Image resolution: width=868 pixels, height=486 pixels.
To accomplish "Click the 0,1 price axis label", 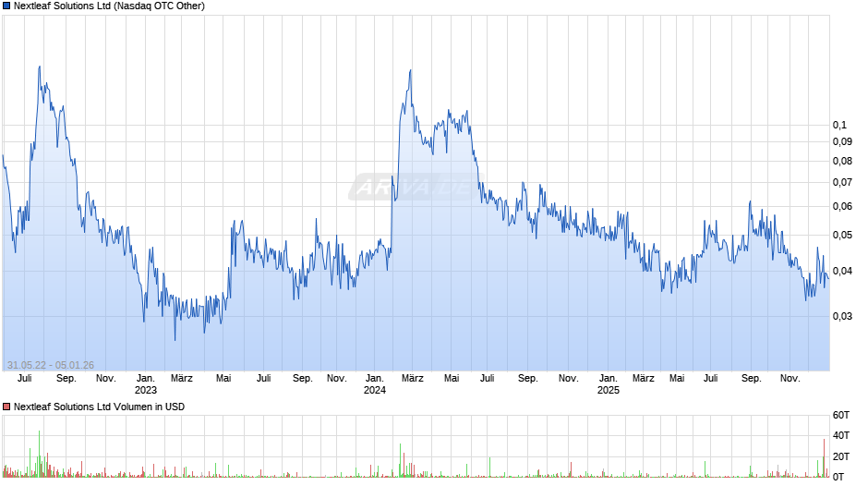I will point(839,126).
